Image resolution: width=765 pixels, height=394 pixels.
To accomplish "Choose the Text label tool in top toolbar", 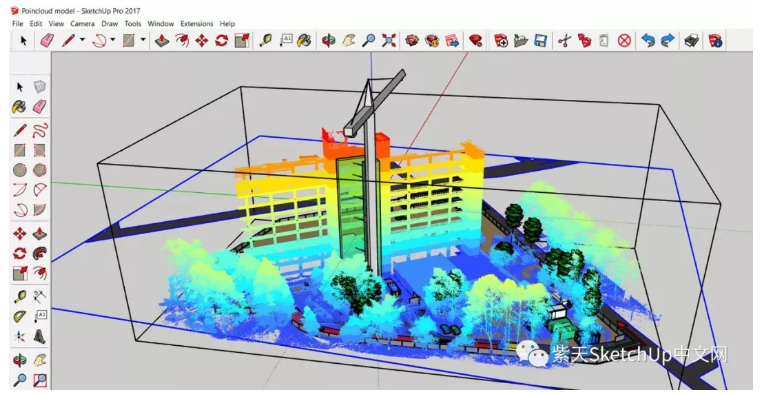I will coord(285,40).
